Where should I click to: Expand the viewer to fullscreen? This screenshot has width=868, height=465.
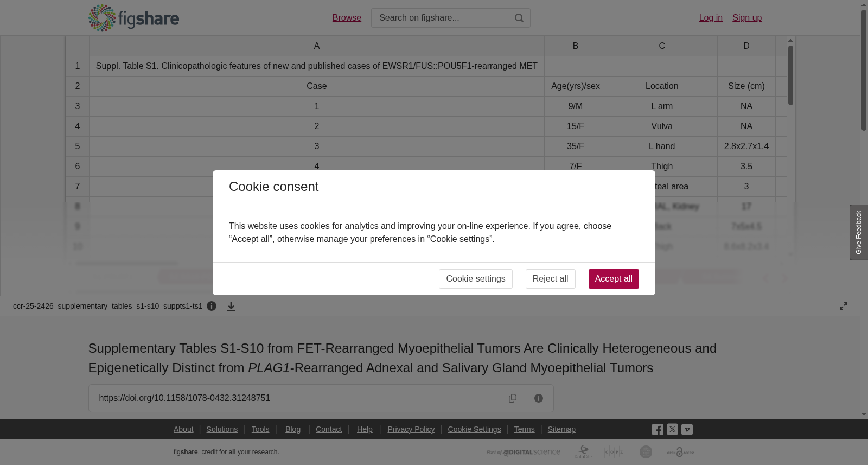click(844, 306)
